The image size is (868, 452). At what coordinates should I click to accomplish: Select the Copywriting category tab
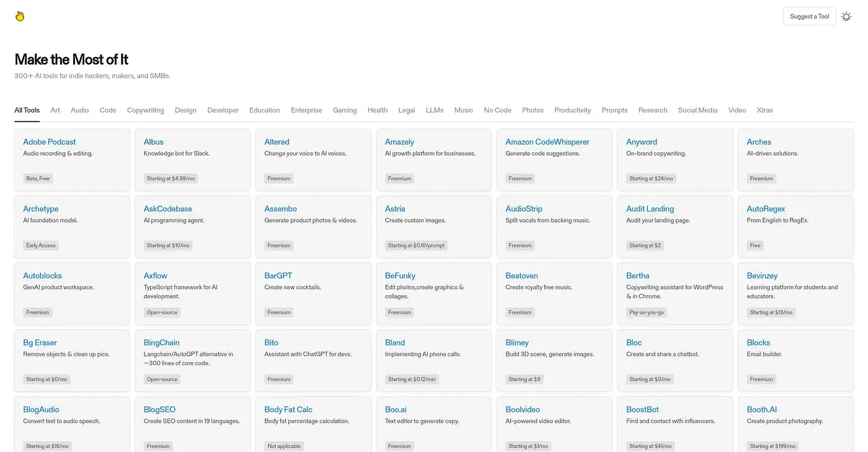point(146,110)
